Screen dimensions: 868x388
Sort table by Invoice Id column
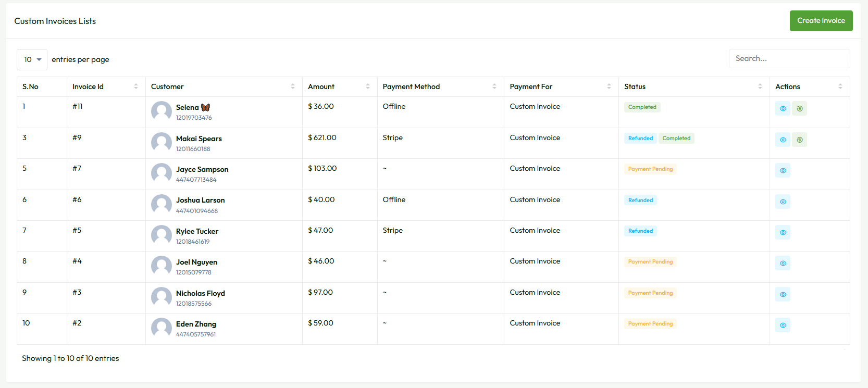pyautogui.click(x=106, y=86)
